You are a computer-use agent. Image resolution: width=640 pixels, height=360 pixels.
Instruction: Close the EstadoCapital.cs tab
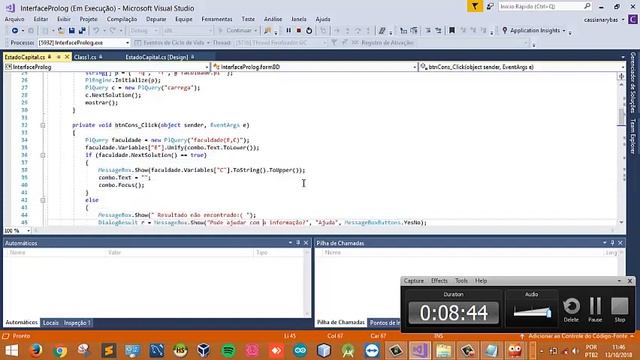[x=67, y=57]
